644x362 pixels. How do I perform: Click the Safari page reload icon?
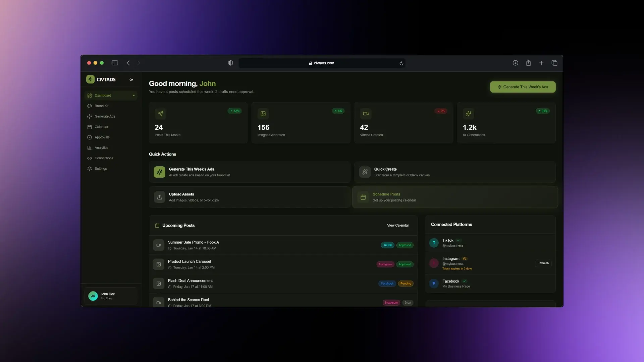pyautogui.click(x=401, y=63)
